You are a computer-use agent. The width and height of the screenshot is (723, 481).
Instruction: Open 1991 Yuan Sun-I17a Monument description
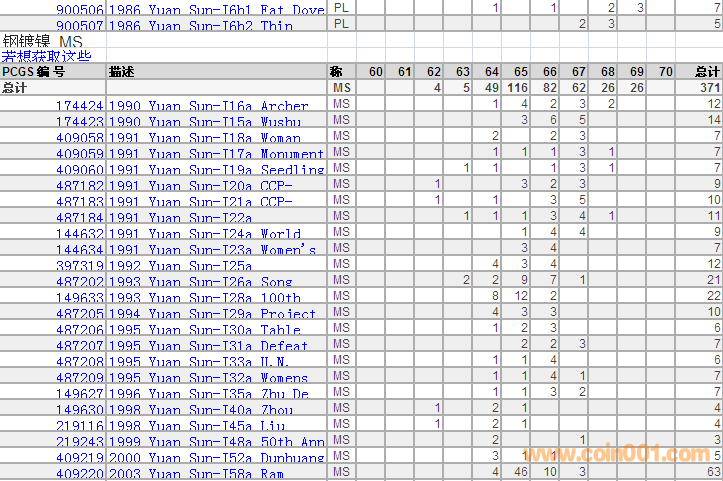coord(215,153)
